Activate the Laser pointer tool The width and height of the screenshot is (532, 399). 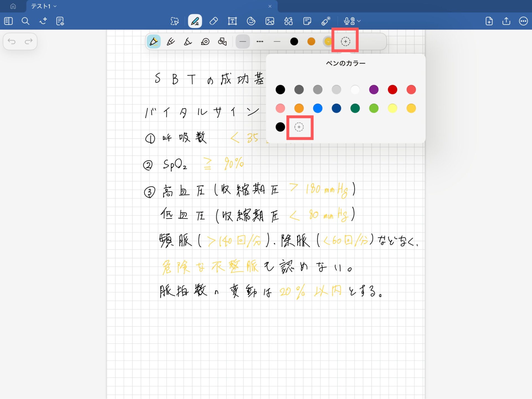[x=326, y=21]
